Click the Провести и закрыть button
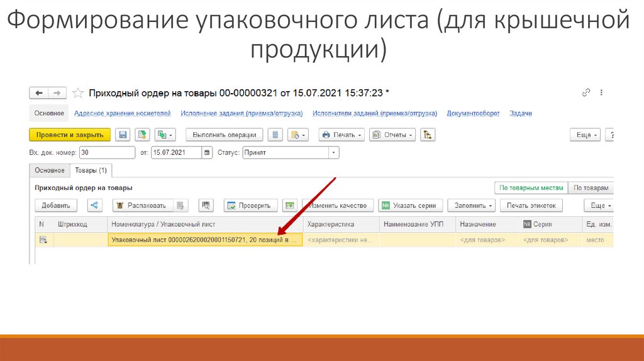Screen dimensions: 644x361 click(70, 135)
